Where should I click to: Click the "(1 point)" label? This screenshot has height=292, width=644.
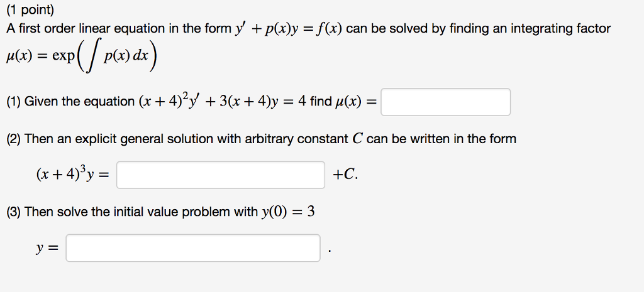[30, 11]
